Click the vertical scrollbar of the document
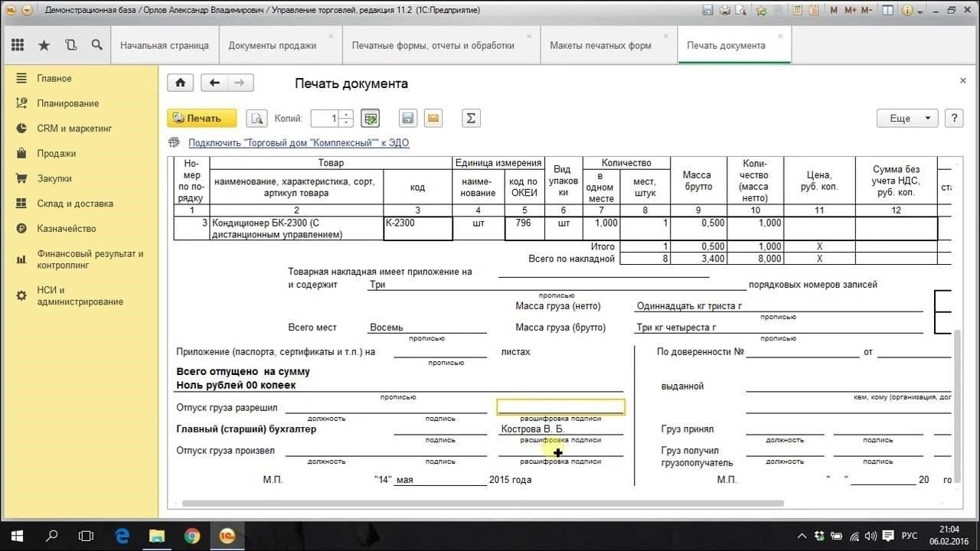 coord(956,405)
